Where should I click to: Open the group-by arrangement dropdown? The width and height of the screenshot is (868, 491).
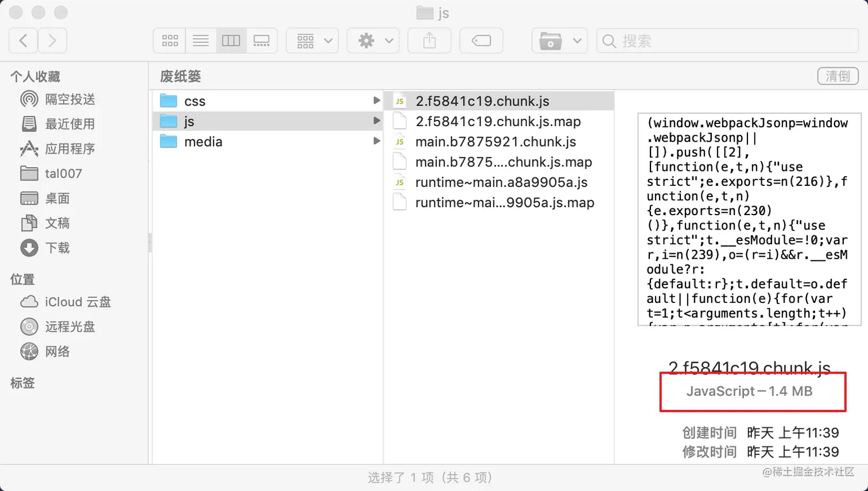point(312,41)
